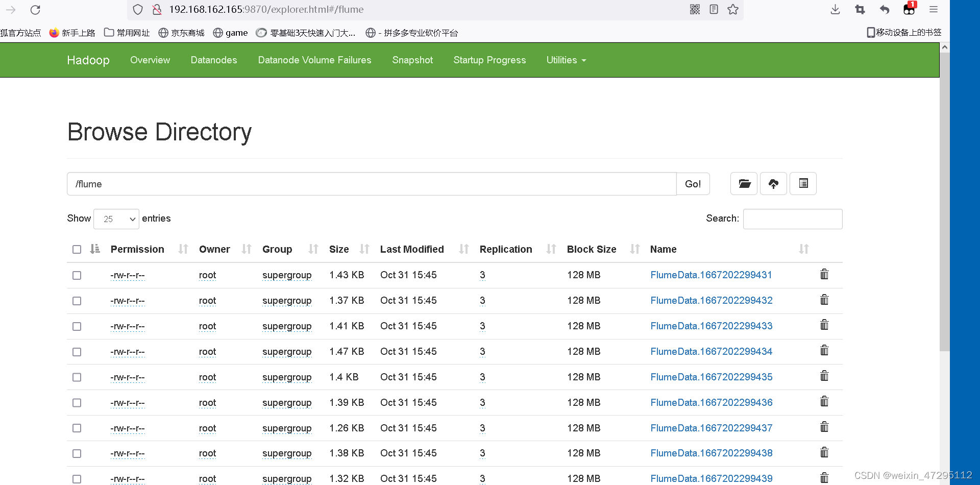Open Firefox downloads icon in toolbar
This screenshot has height=485, width=980.
pos(835,9)
